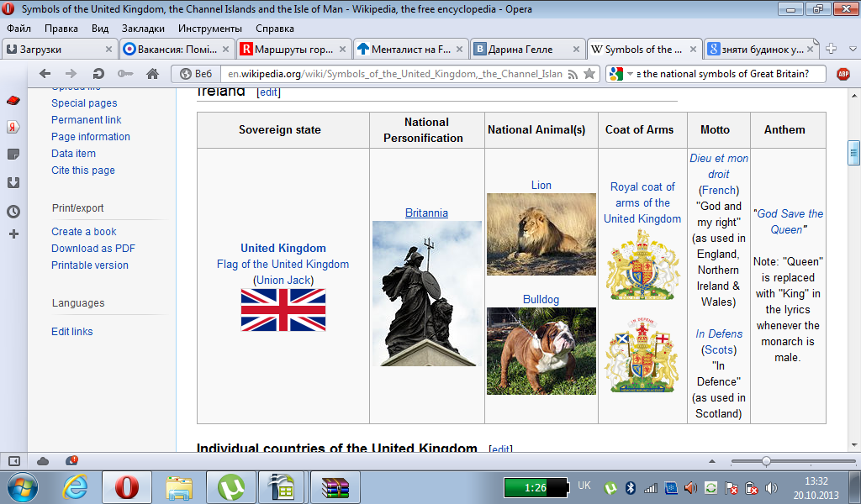Open the search engine dropdown arrow
The image size is (861, 504).
pyautogui.click(x=630, y=74)
